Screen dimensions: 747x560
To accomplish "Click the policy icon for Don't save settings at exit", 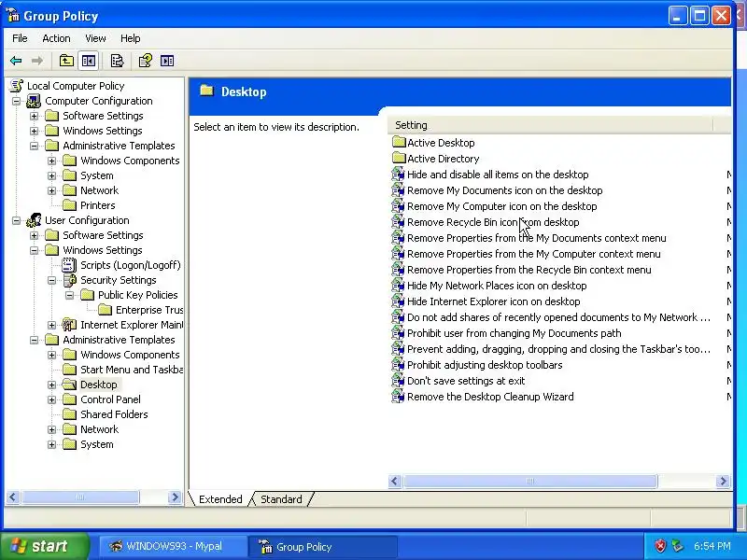I will pos(398,381).
